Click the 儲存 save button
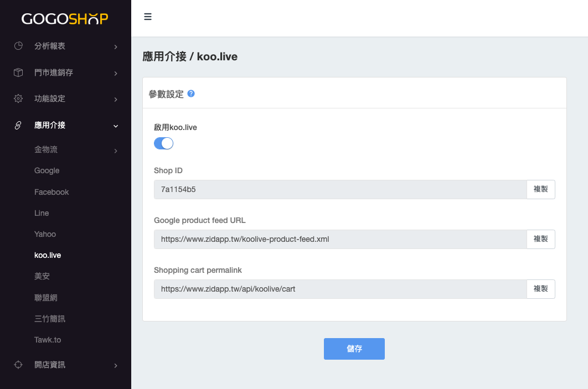 click(x=354, y=349)
